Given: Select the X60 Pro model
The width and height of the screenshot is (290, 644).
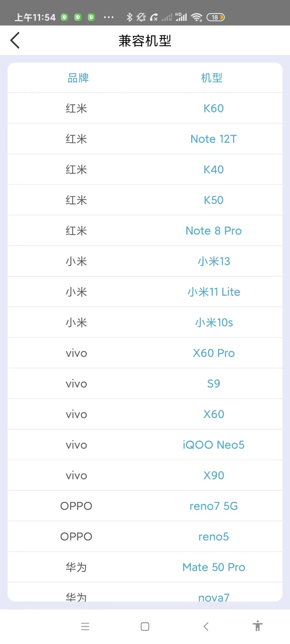Looking at the screenshot, I should pyautogui.click(x=213, y=353).
